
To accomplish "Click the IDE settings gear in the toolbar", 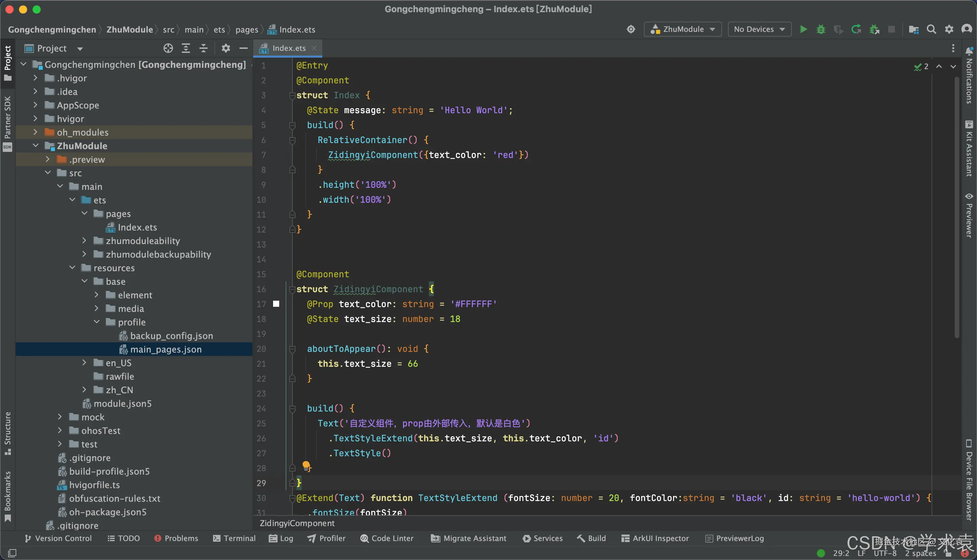I will click(x=949, y=29).
